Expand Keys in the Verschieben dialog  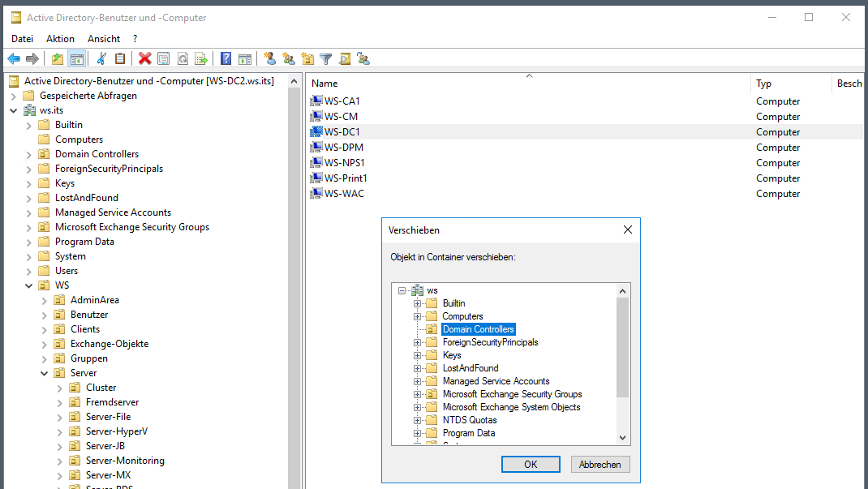[418, 355]
